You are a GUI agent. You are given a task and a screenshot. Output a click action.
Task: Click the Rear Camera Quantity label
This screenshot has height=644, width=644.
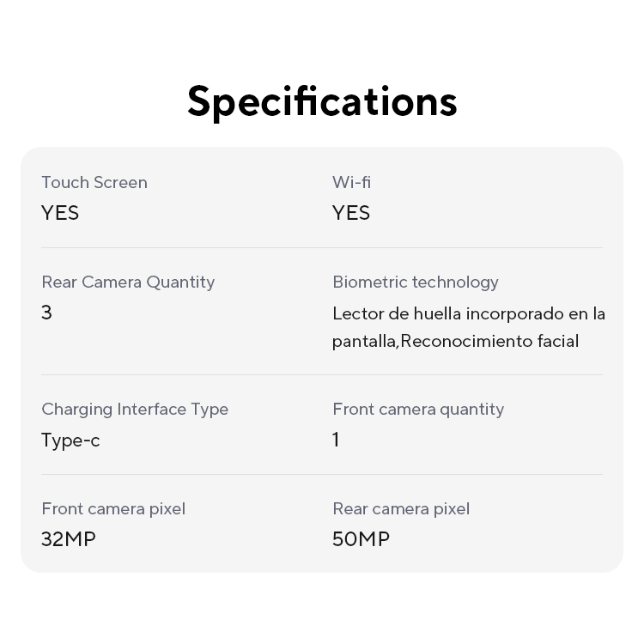tap(128, 282)
